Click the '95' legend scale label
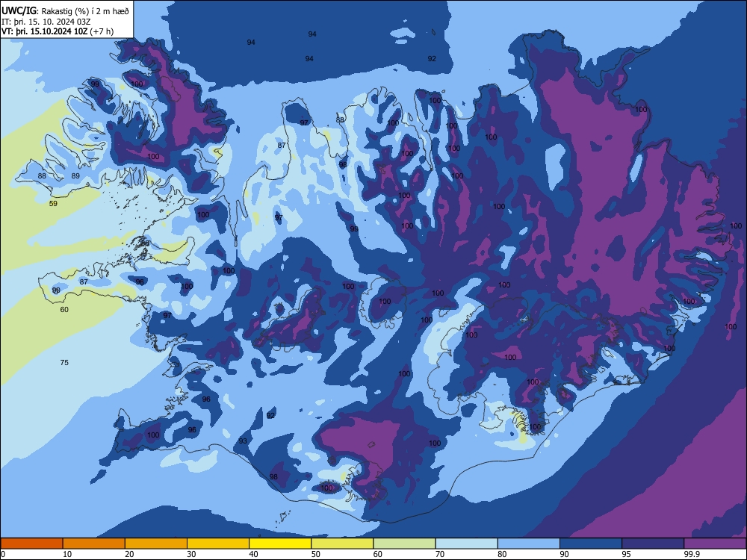Image resolution: width=747 pixels, height=560 pixels. click(626, 554)
